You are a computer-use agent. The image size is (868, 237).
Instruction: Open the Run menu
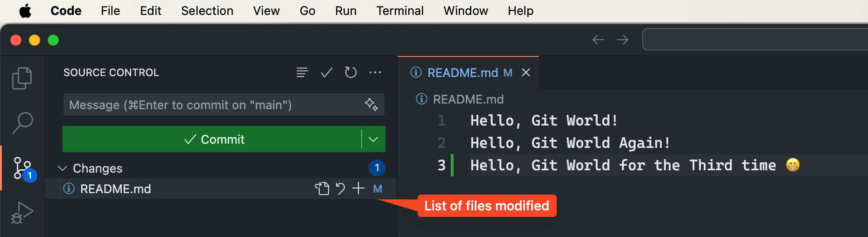click(346, 11)
